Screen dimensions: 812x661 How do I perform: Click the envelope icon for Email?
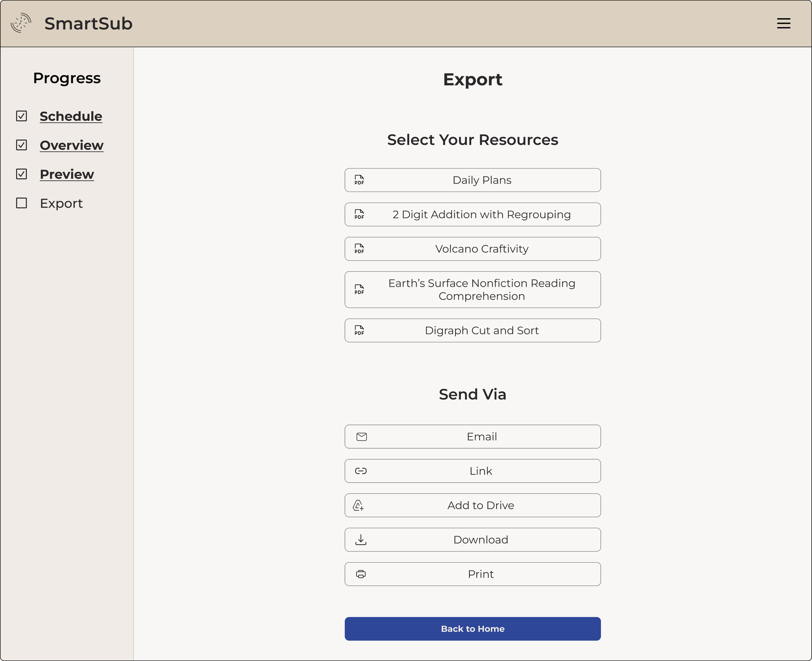(x=361, y=437)
